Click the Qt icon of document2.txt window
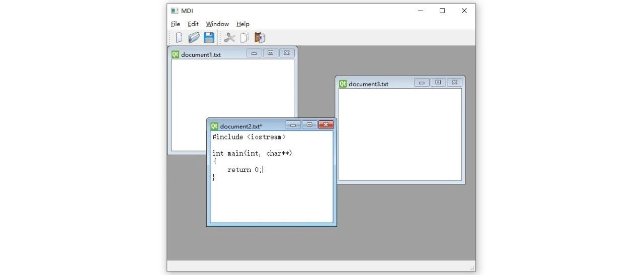Screen dimensions: 644x275 coord(214,126)
